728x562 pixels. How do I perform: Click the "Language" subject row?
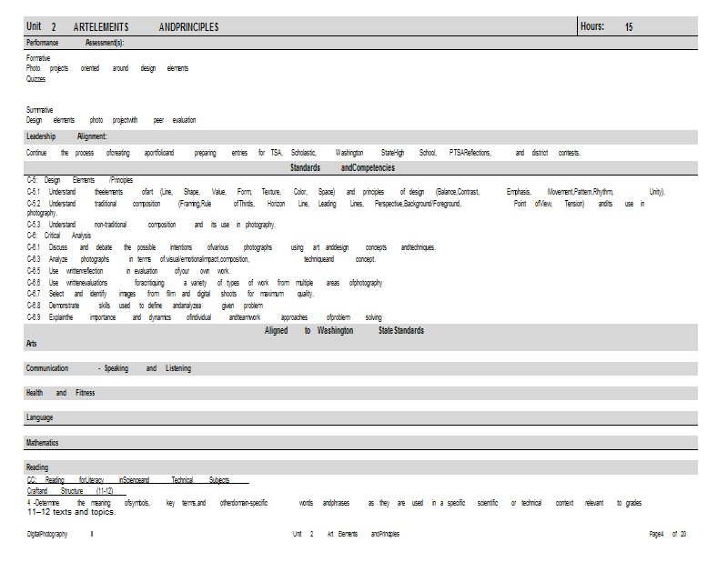point(360,417)
